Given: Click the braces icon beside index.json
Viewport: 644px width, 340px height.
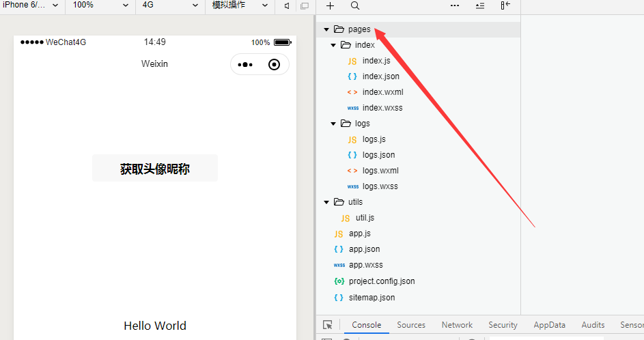Looking at the screenshot, I should pos(352,76).
